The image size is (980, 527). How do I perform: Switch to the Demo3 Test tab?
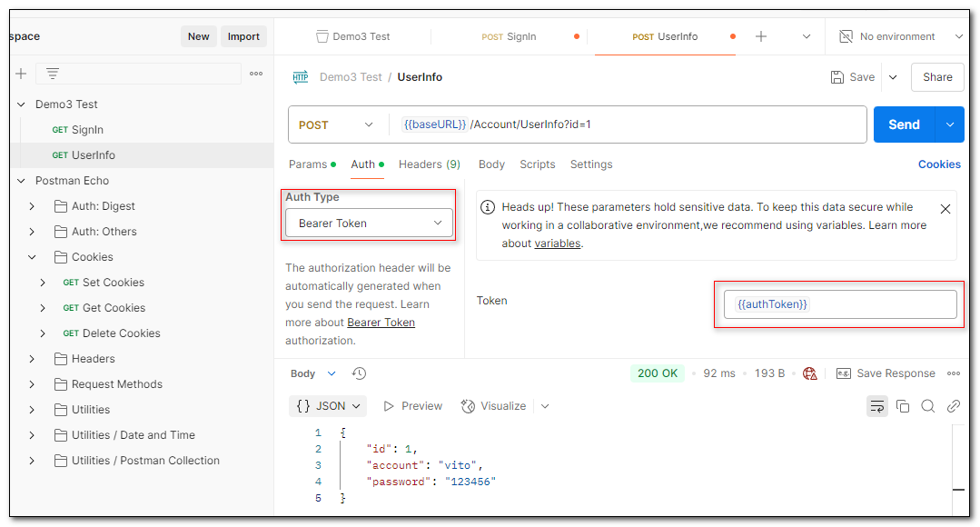point(353,37)
